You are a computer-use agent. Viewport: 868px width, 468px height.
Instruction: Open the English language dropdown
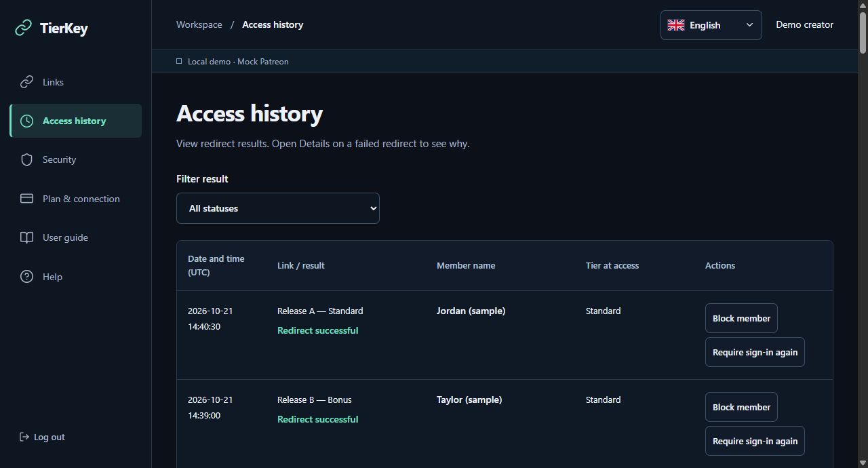point(711,25)
